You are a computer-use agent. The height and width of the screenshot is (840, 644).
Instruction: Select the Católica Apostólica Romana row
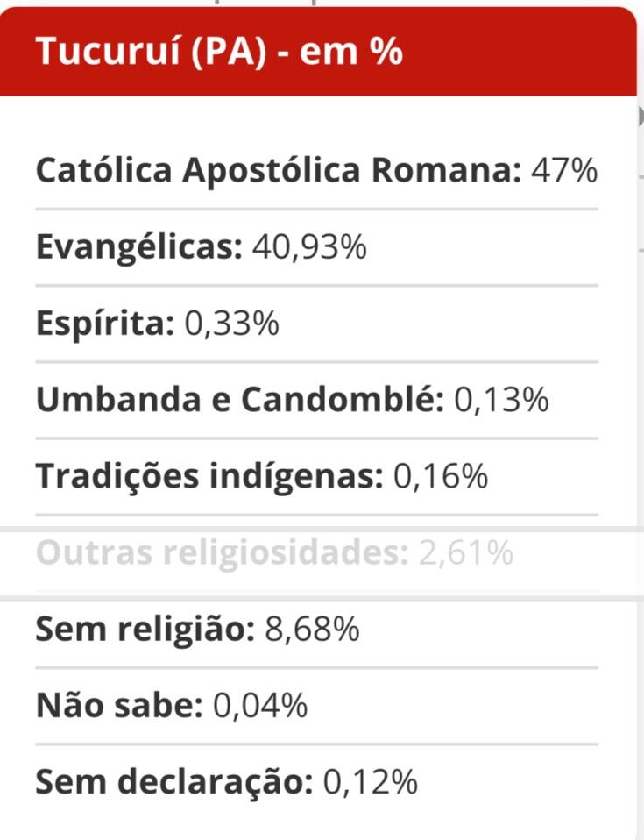317,170
